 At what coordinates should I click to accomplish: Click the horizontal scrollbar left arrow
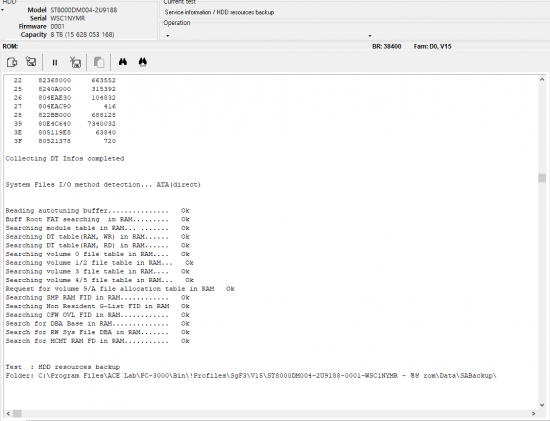click(8, 414)
